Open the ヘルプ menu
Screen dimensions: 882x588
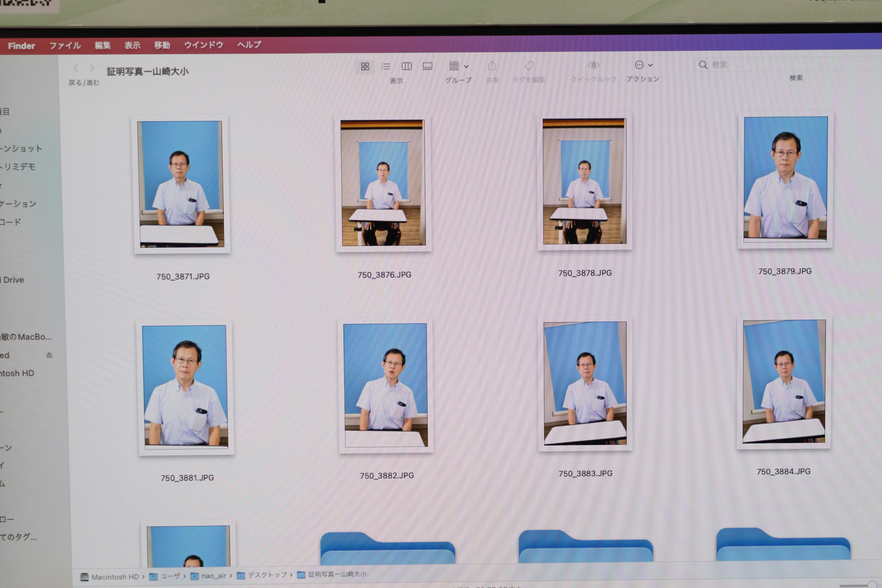pos(249,45)
